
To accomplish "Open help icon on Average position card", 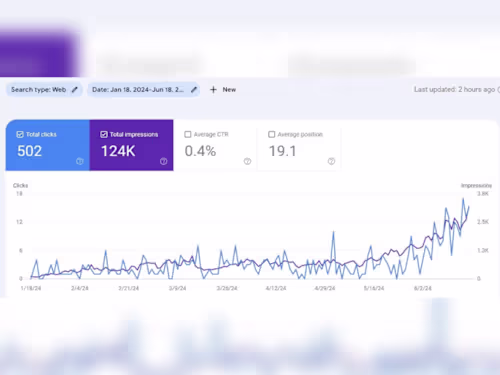I will pyautogui.click(x=331, y=161).
